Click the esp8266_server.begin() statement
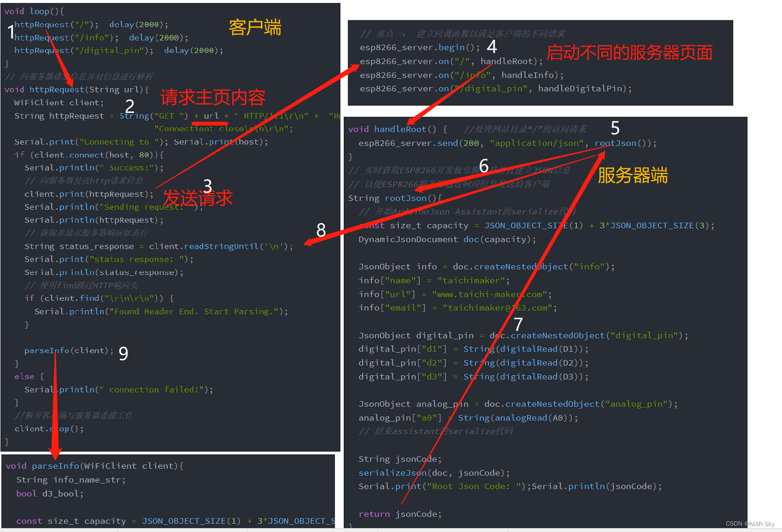 click(x=422, y=47)
